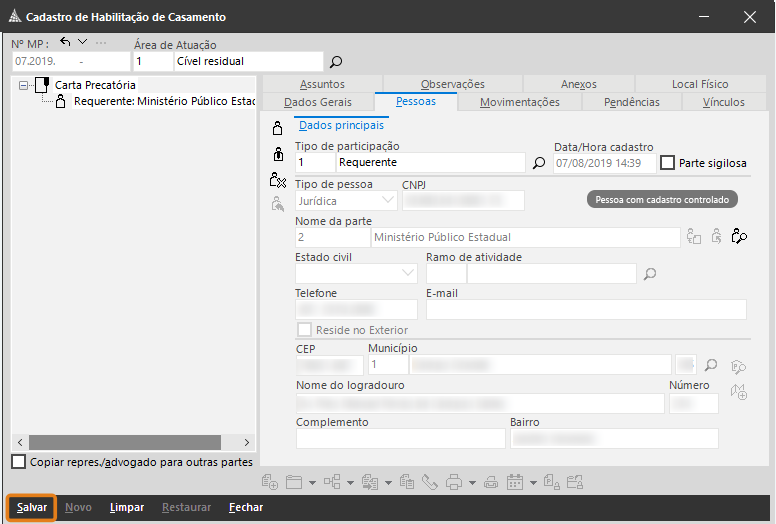This screenshot has height=524, width=776.
Task: Open the calendar dropdown arrow
Action: [533, 483]
